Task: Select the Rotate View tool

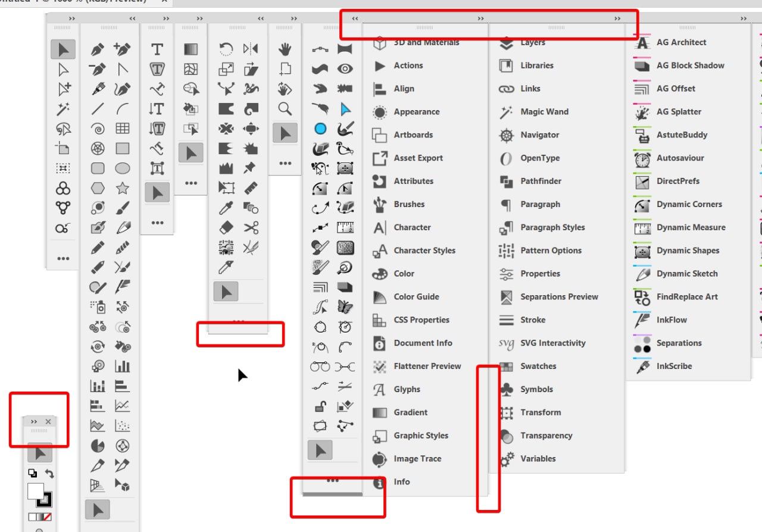Action: [x=285, y=89]
